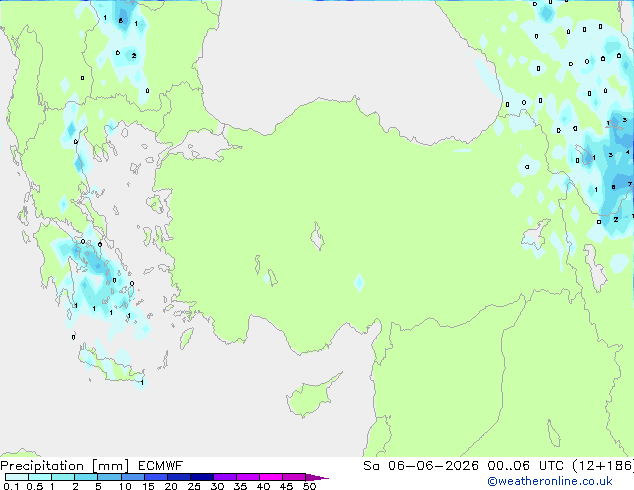Click the '0.5' legend scale label

coord(35,486)
